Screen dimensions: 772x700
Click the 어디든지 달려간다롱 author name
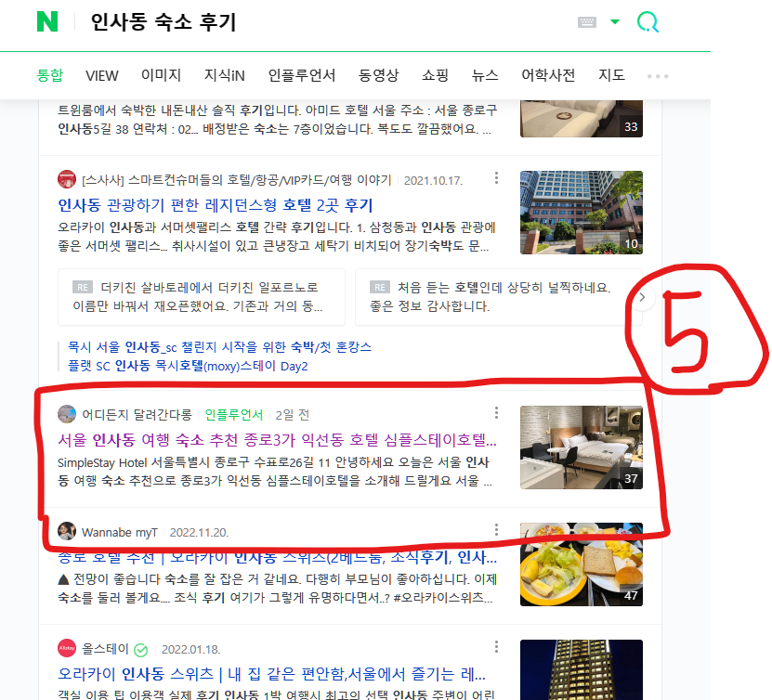click(x=137, y=415)
